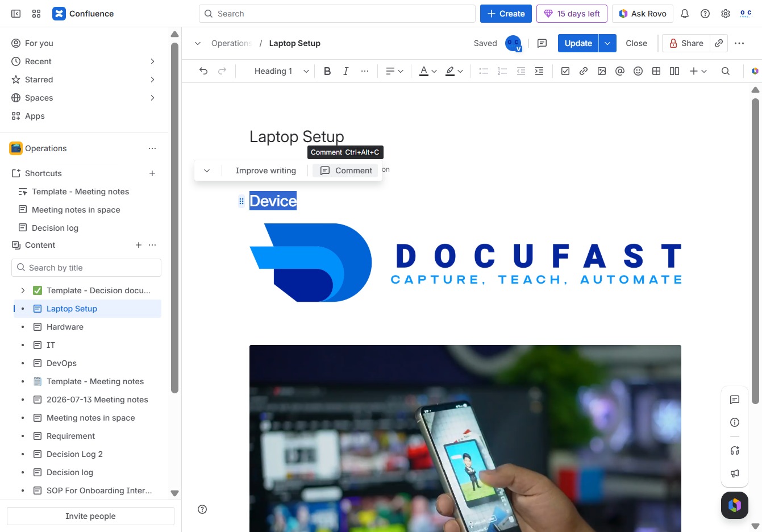This screenshot has height=532, width=762.
Task: Open the text color dropdown
Action: click(x=428, y=71)
